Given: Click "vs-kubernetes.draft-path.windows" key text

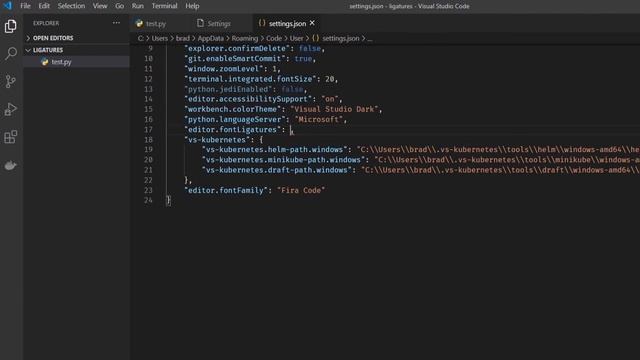Looking at the screenshot, I should [x=277, y=170].
